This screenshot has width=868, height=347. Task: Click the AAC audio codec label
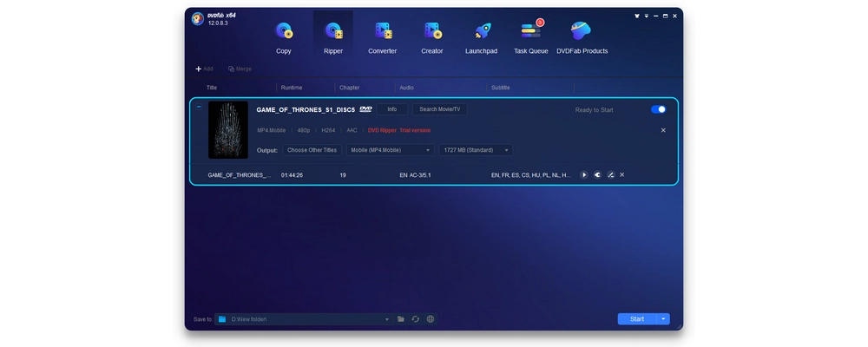[352, 131]
